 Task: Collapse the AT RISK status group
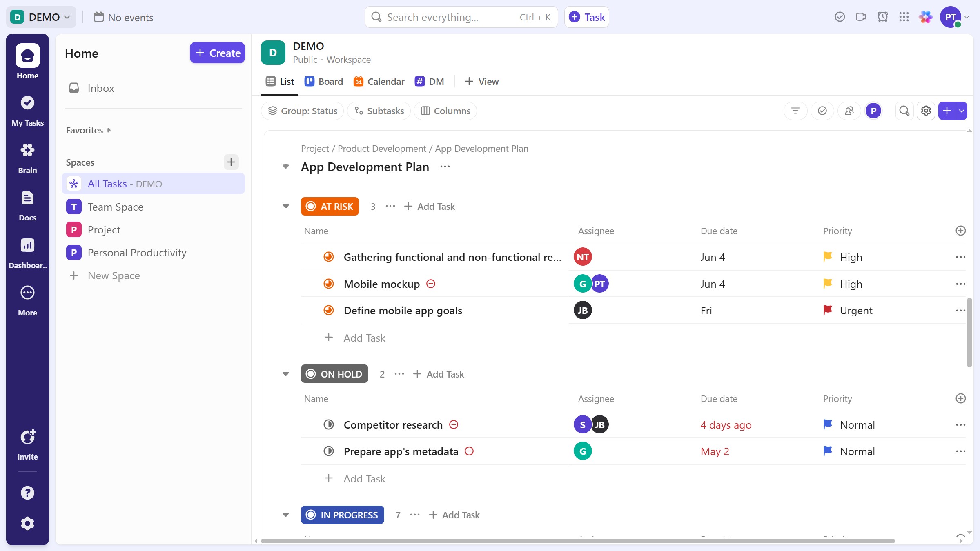tap(286, 206)
